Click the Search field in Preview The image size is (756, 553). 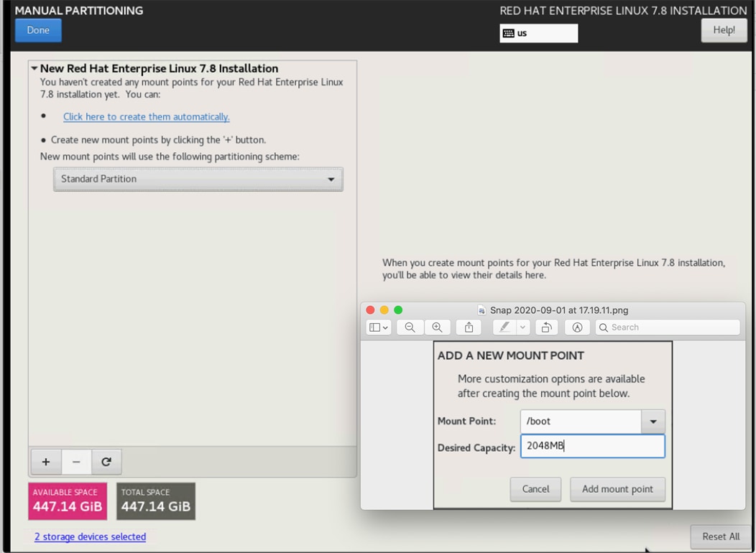(x=668, y=327)
